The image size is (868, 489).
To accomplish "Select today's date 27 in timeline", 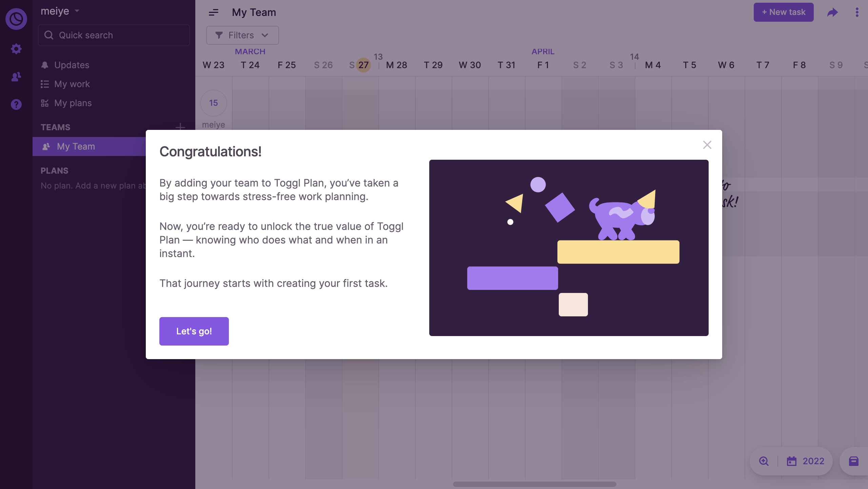I will pos(363,65).
